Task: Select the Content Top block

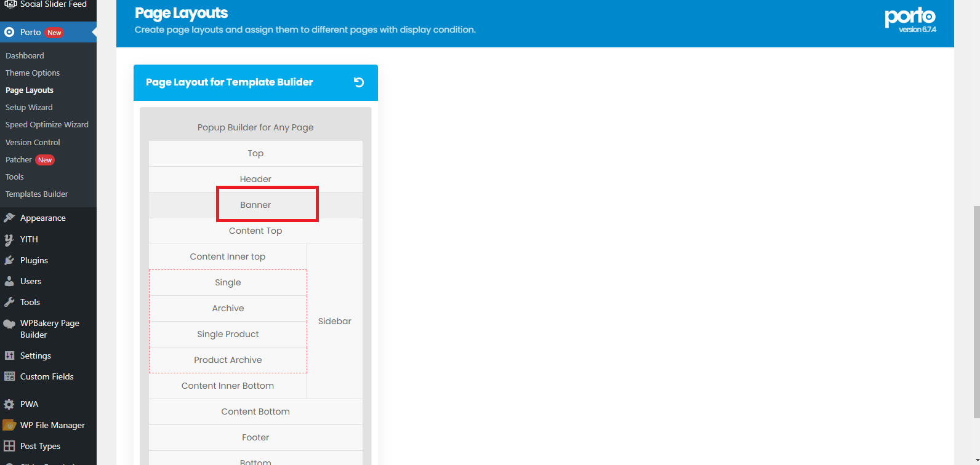Action: pyautogui.click(x=255, y=231)
